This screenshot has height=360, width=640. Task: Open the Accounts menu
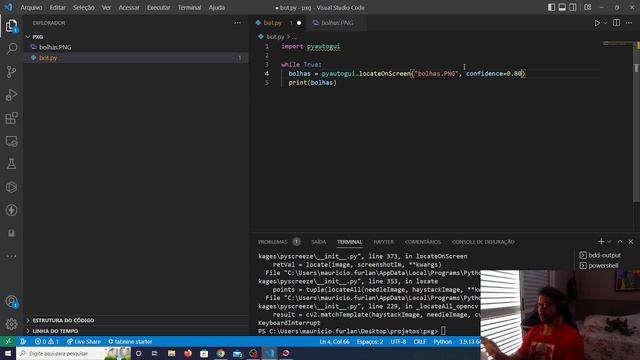[x=11, y=302]
